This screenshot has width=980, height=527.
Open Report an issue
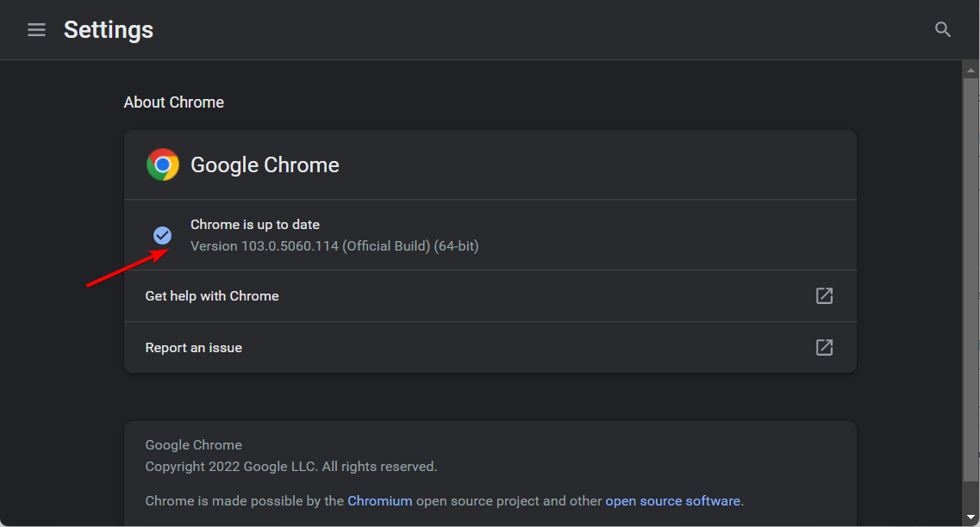coord(490,348)
